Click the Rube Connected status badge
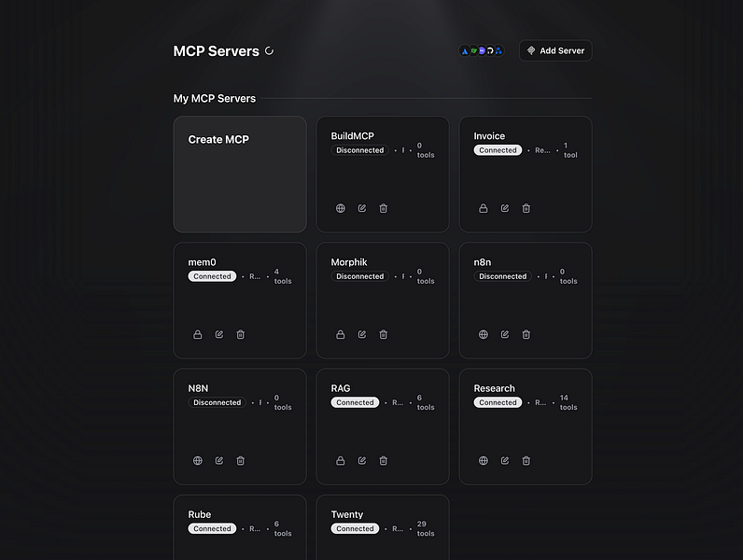The height and width of the screenshot is (560, 743). (212, 528)
